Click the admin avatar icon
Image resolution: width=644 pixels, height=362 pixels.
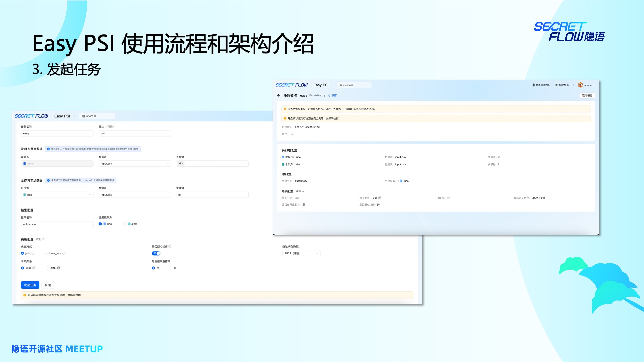pyautogui.click(x=580, y=85)
